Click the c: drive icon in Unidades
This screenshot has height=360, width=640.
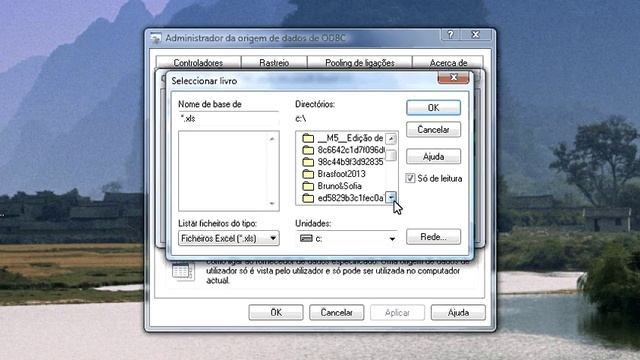306,238
